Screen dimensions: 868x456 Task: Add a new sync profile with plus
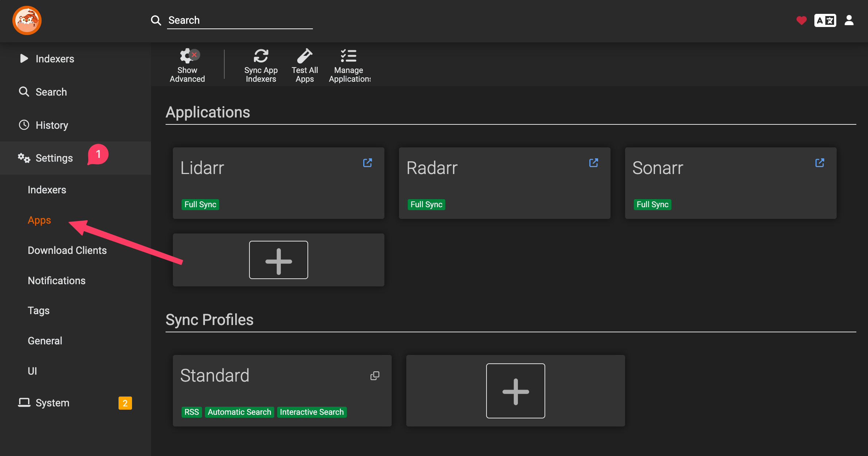tap(516, 391)
